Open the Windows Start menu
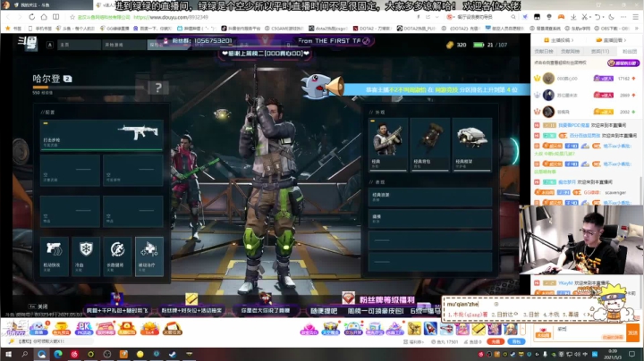The height and width of the screenshot is (361, 644). pos(8,354)
